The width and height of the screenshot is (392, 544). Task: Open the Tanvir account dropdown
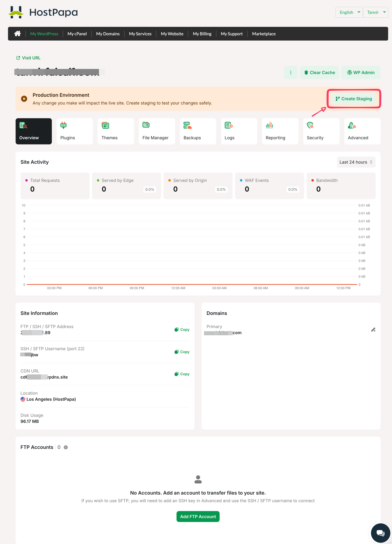pyautogui.click(x=375, y=12)
